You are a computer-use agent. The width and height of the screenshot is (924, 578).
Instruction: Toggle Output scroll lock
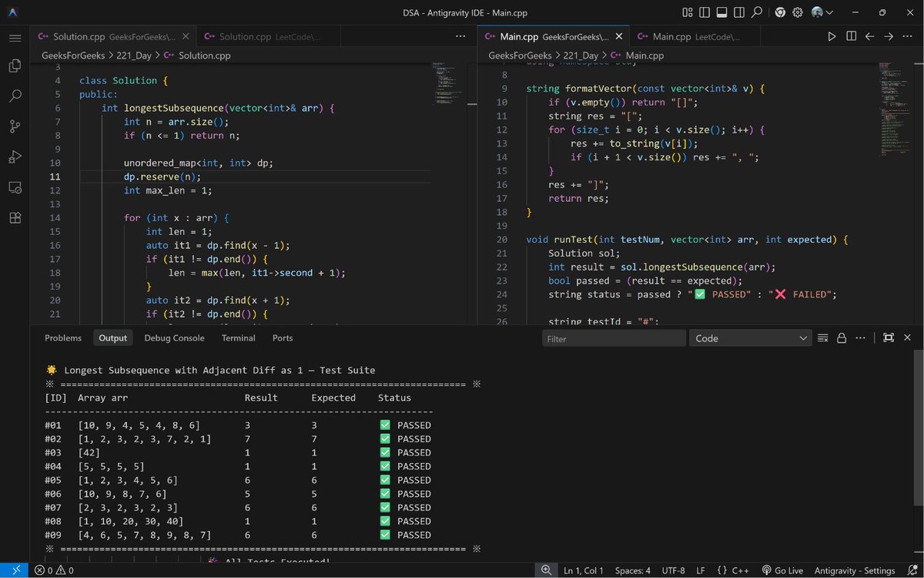[842, 338]
